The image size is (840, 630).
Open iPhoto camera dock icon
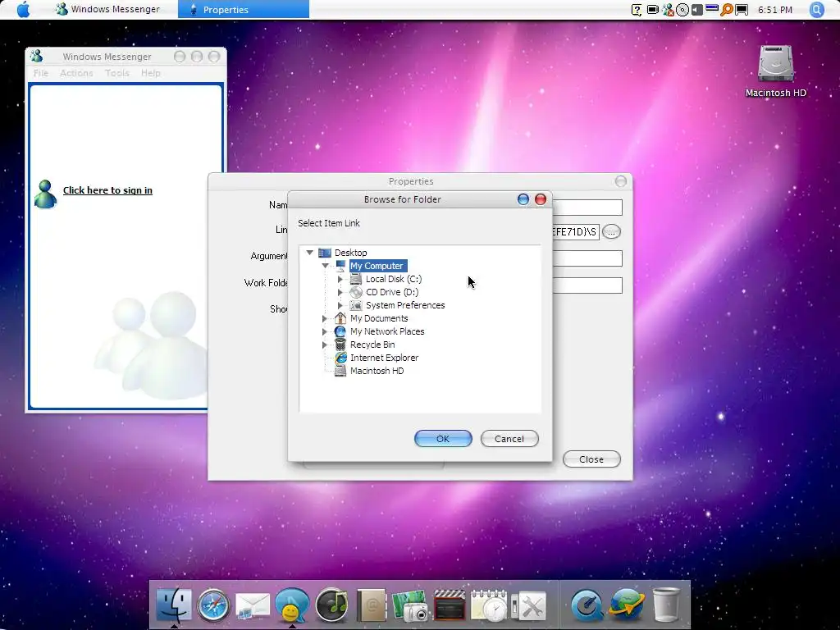[x=410, y=606]
